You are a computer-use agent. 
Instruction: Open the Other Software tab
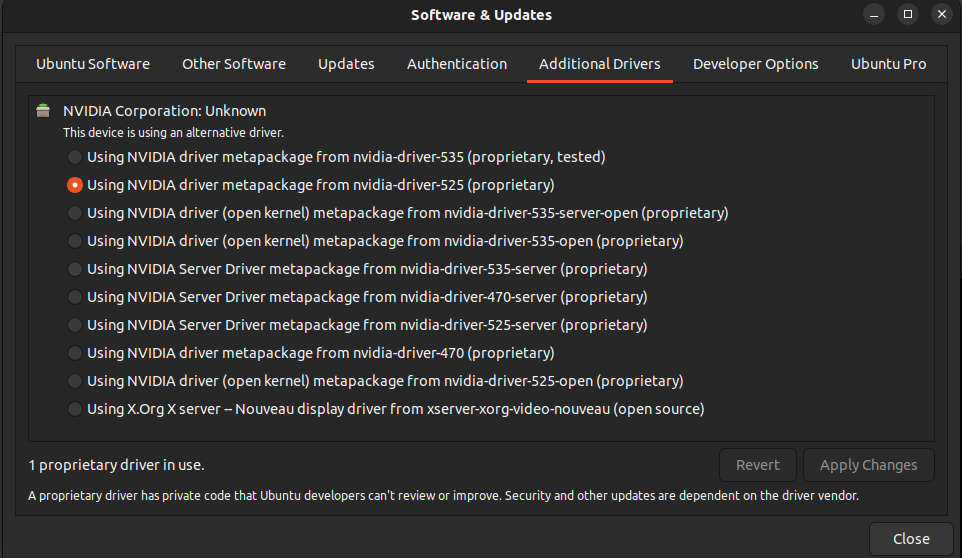click(x=234, y=64)
